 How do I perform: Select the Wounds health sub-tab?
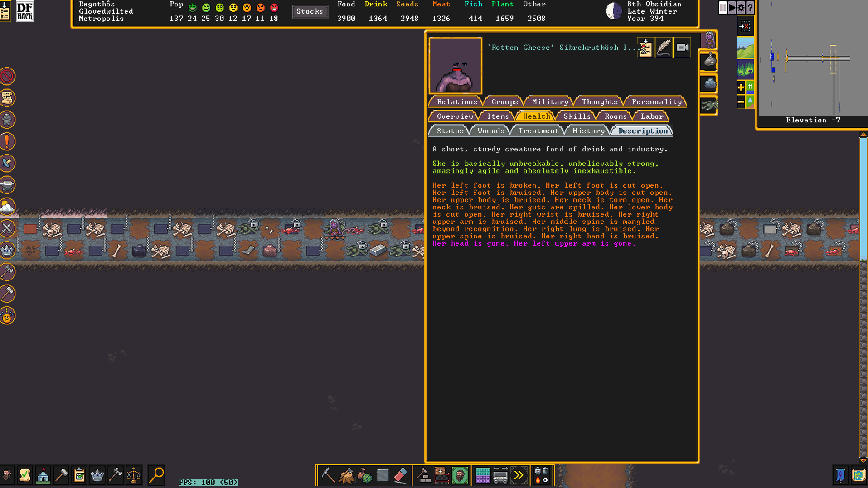click(x=491, y=131)
